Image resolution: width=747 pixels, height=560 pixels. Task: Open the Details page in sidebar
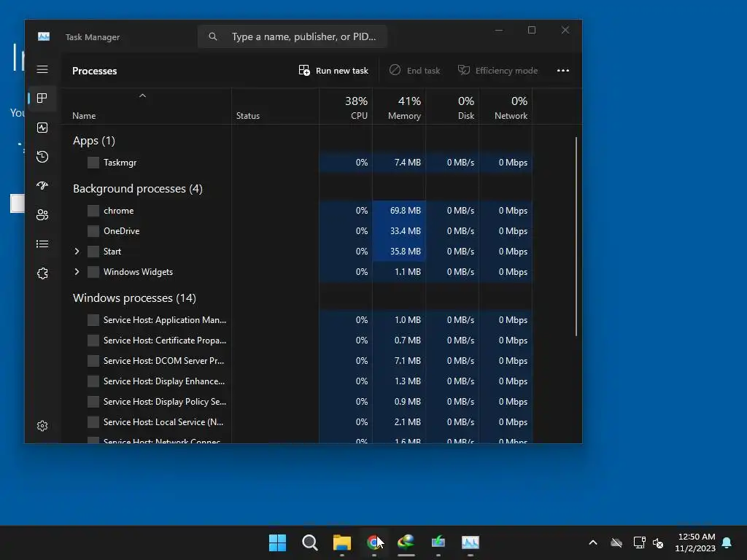click(42, 244)
